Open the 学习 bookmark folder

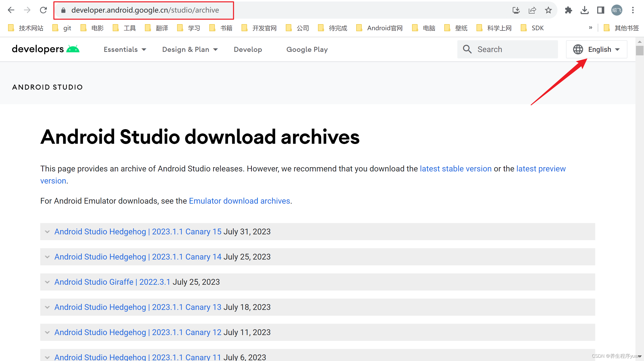point(189,28)
